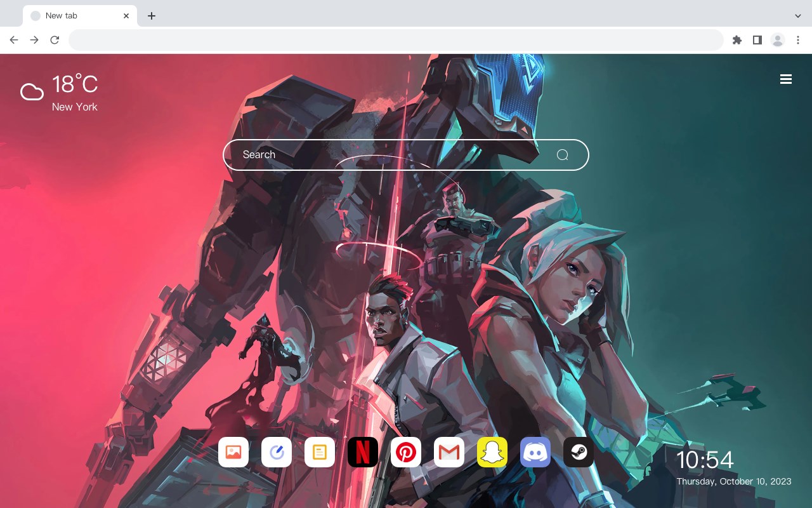Open the blue to-do checkmark shortcut
This screenshot has height=508, width=812.
[x=277, y=452]
